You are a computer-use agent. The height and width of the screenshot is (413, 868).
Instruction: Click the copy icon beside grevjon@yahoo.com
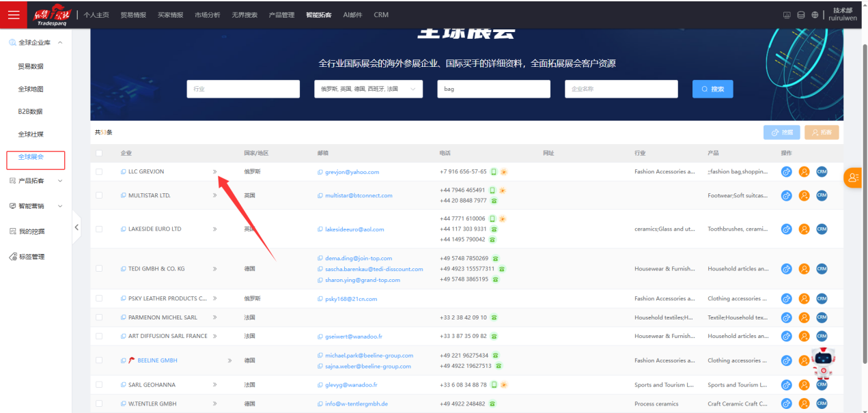[320, 172]
